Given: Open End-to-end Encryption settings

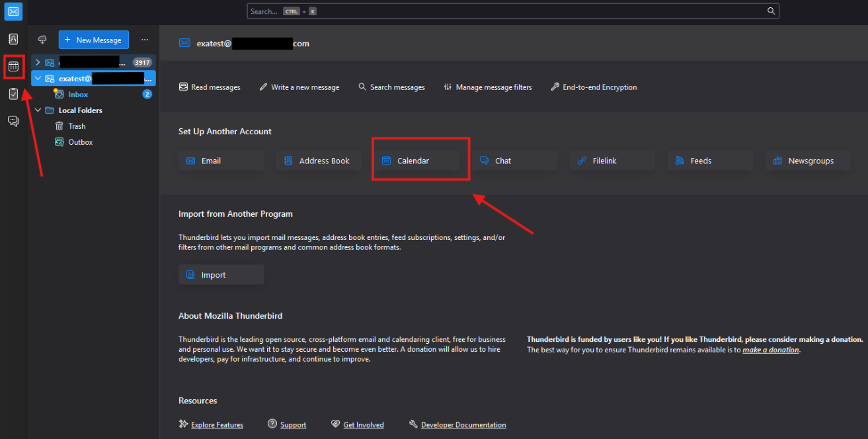Looking at the screenshot, I should pyautogui.click(x=594, y=87).
